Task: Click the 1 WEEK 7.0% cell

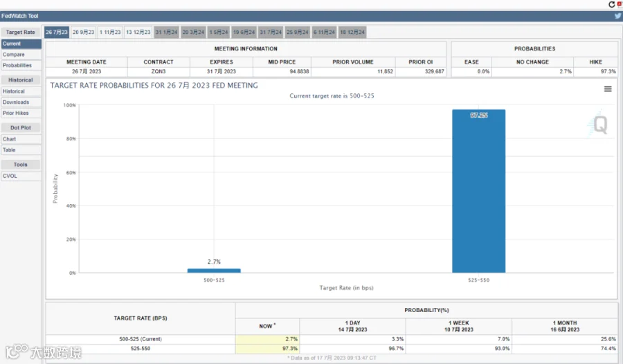Action: [458, 339]
